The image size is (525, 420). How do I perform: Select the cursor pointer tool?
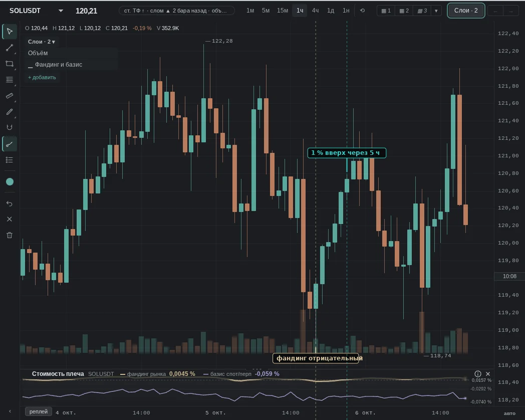pyautogui.click(x=10, y=32)
